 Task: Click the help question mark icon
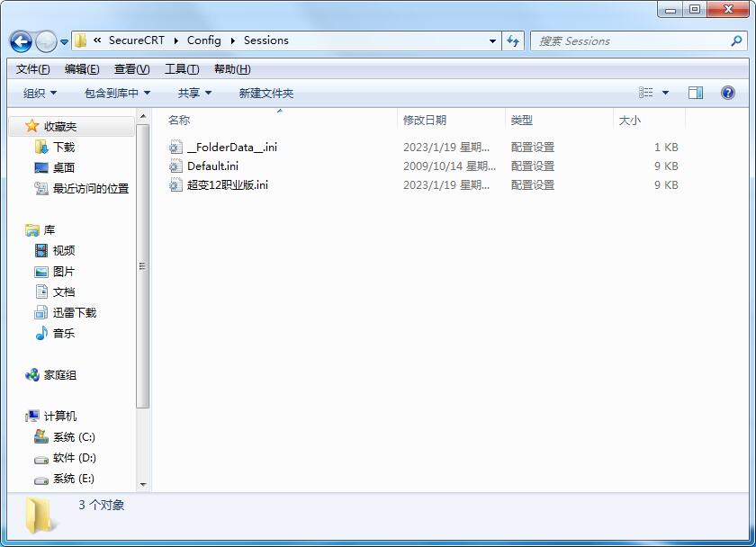tap(729, 92)
